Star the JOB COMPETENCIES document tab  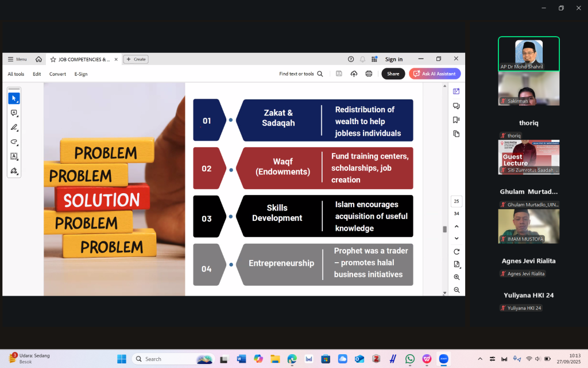53,59
